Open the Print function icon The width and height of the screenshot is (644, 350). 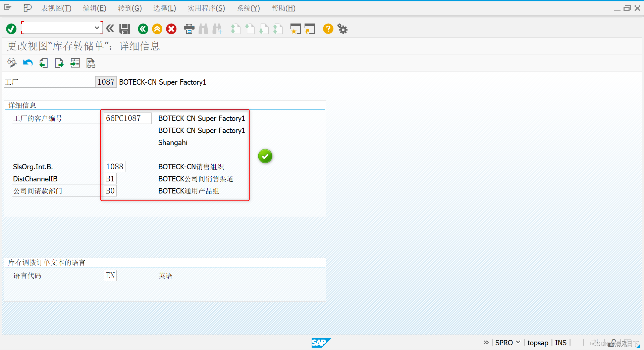coord(189,29)
